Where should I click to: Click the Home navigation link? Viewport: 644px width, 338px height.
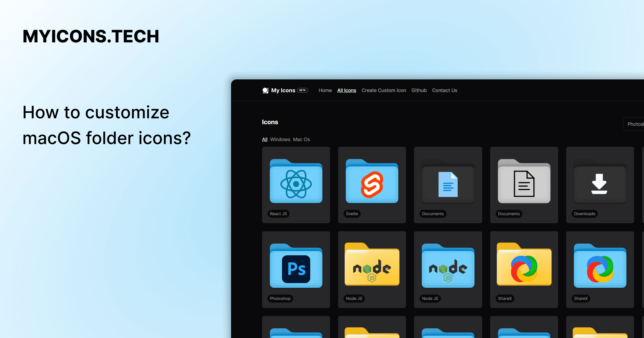(x=325, y=90)
